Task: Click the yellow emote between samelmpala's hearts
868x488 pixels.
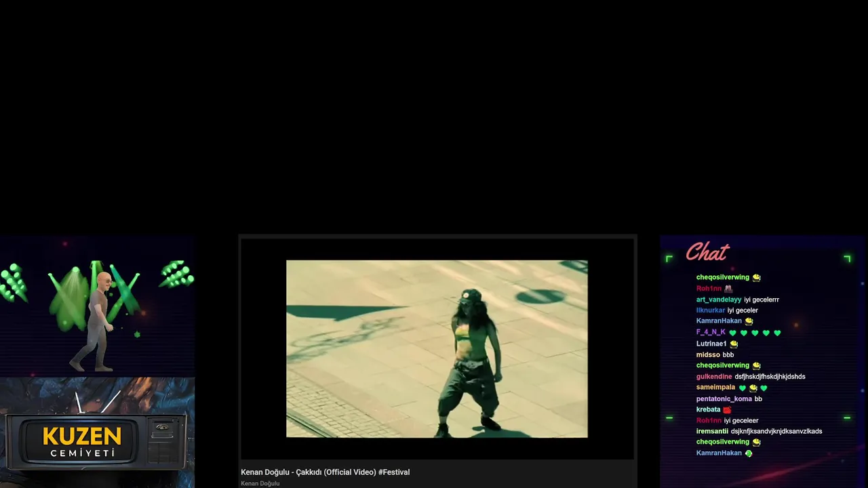Action: point(753,388)
